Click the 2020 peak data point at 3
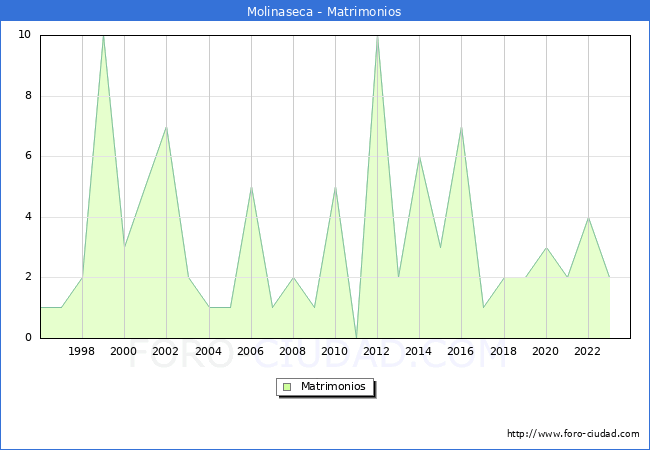This screenshot has width=650, height=450. click(x=546, y=247)
